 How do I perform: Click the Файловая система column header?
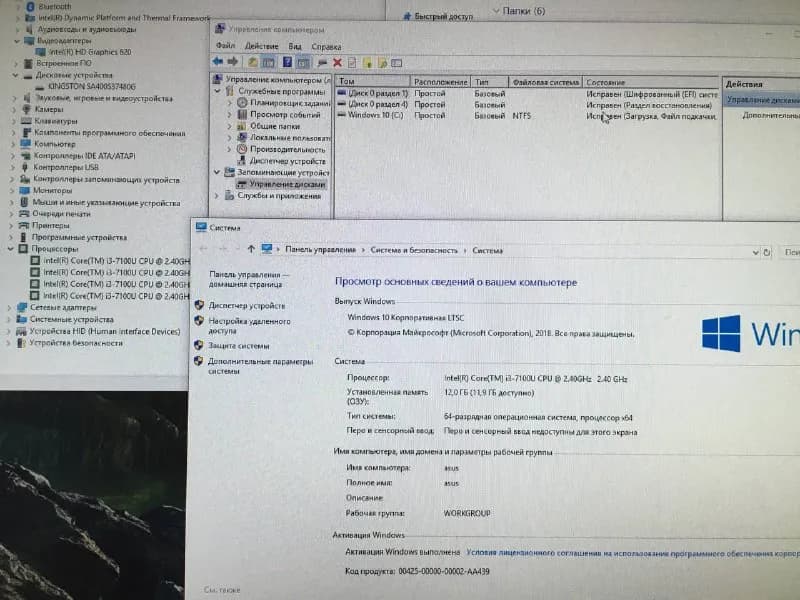coord(545,82)
